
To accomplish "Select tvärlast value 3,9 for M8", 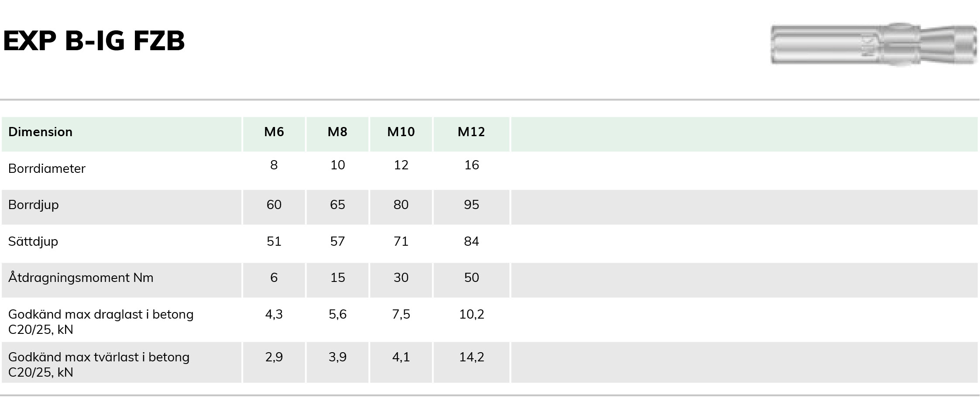I will (337, 357).
